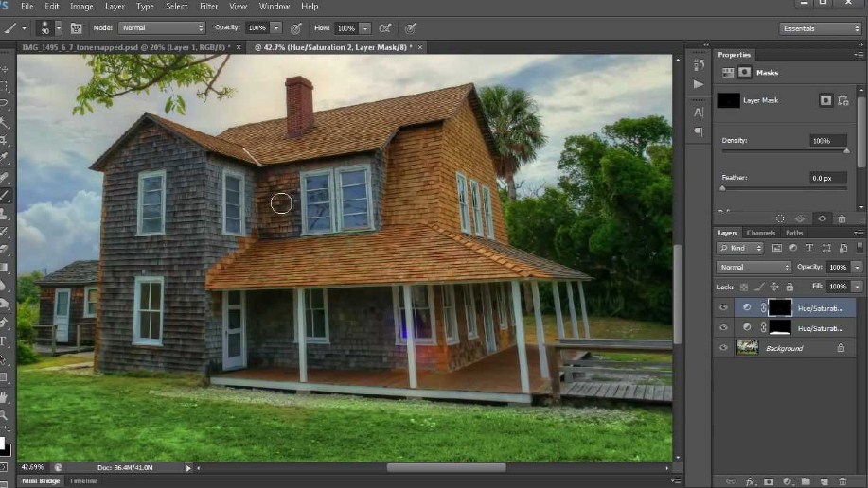Open the brush Mode dropdown
Viewport: 868px width, 488px height.
pyautogui.click(x=162, y=27)
